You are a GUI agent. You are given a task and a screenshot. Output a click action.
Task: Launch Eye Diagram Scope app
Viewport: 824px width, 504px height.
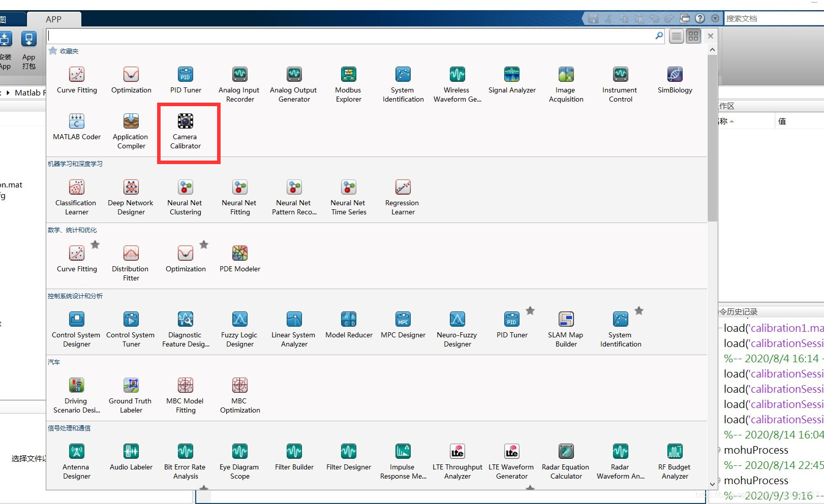[x=239, y=461]
